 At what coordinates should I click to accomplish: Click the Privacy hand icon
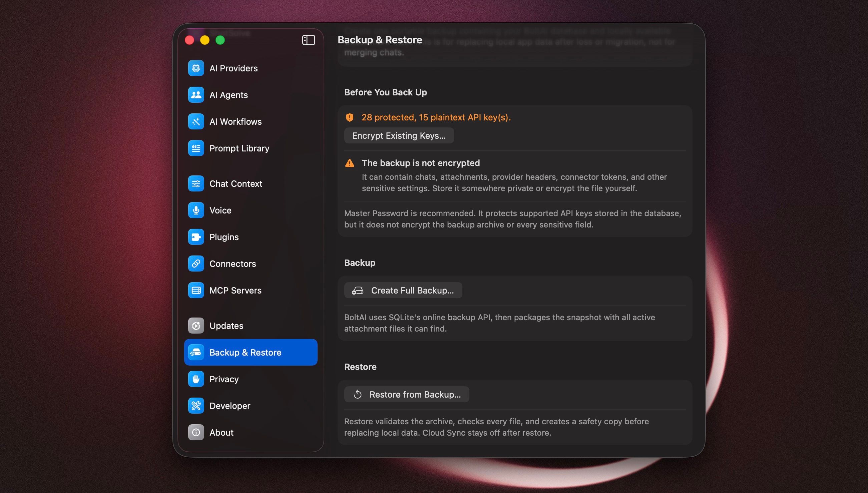(x=196, y=379)
